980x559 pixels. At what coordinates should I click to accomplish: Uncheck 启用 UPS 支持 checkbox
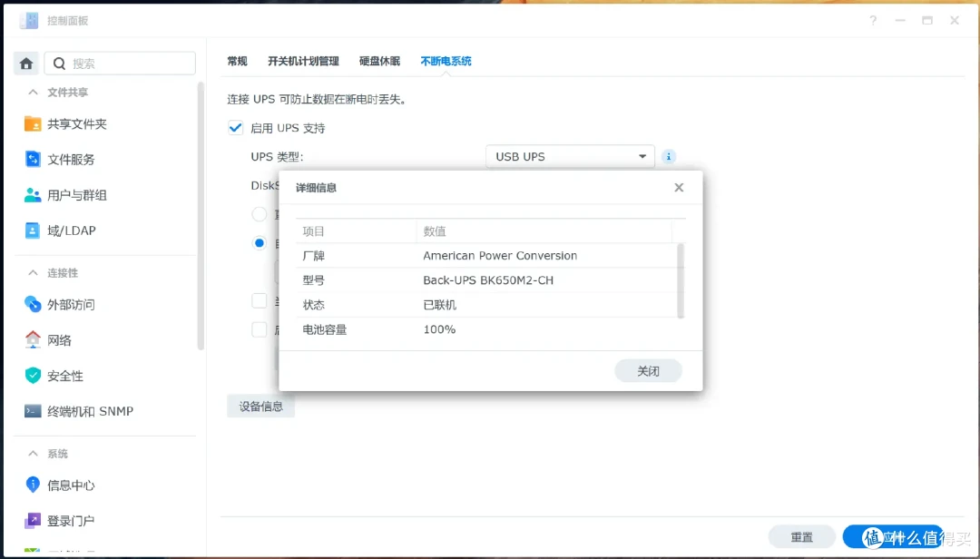coord(236,128)
